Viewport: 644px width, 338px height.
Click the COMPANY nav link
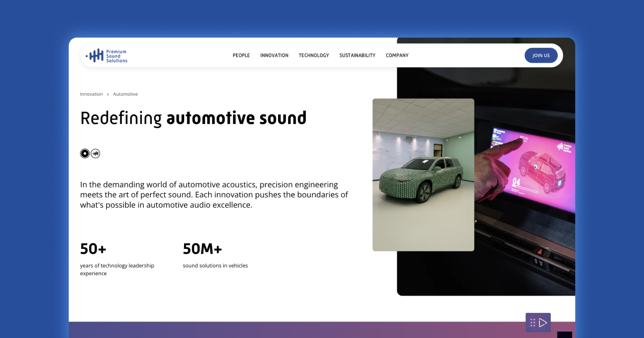pyautogui.click(x=397, y=55)
